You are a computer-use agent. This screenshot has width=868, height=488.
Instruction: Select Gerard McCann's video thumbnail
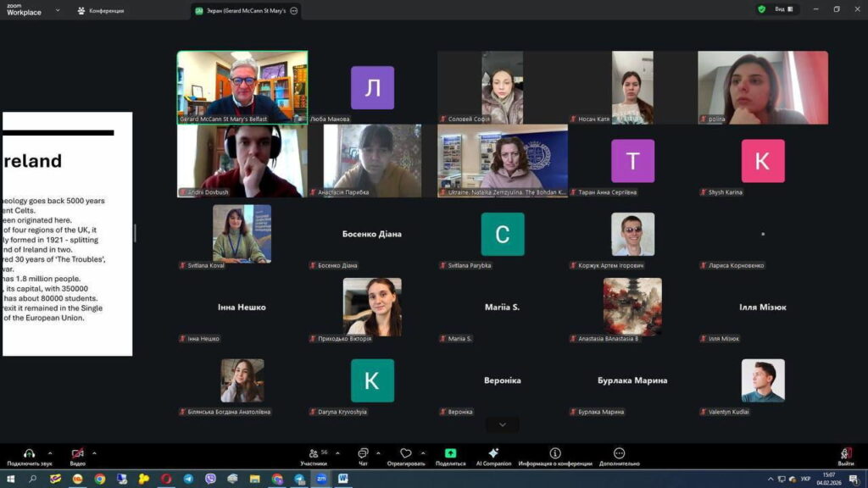tap(242, 87)
